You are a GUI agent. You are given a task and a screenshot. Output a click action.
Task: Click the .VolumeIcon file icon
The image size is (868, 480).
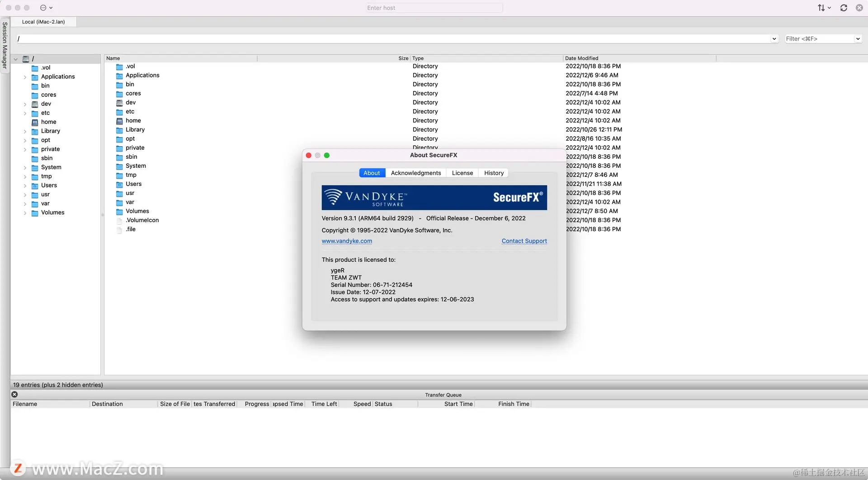pyautogui.click(x=119, y=220)
